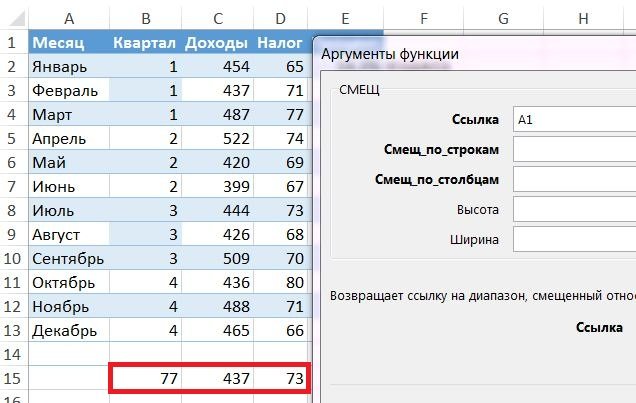The image size is (636, 403).
Task: Select column A header
Action: [x=68, y=18]
